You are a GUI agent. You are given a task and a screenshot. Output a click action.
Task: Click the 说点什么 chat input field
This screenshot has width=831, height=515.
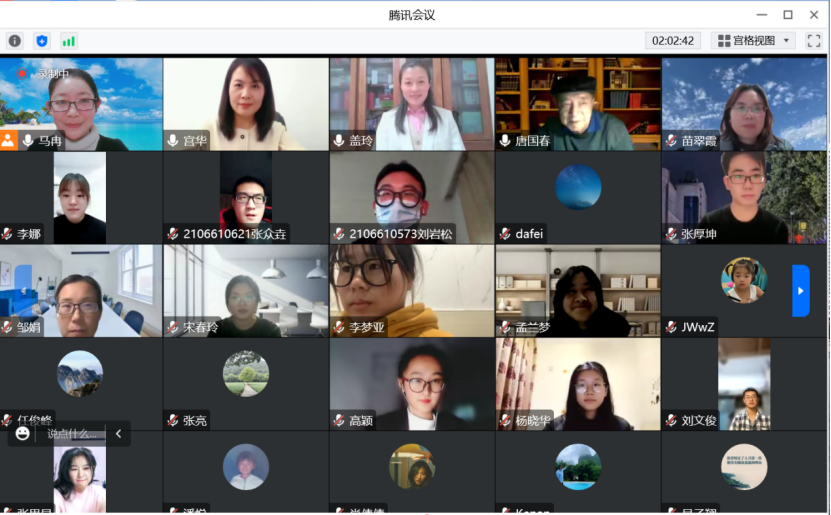click(x=72, y=434)
